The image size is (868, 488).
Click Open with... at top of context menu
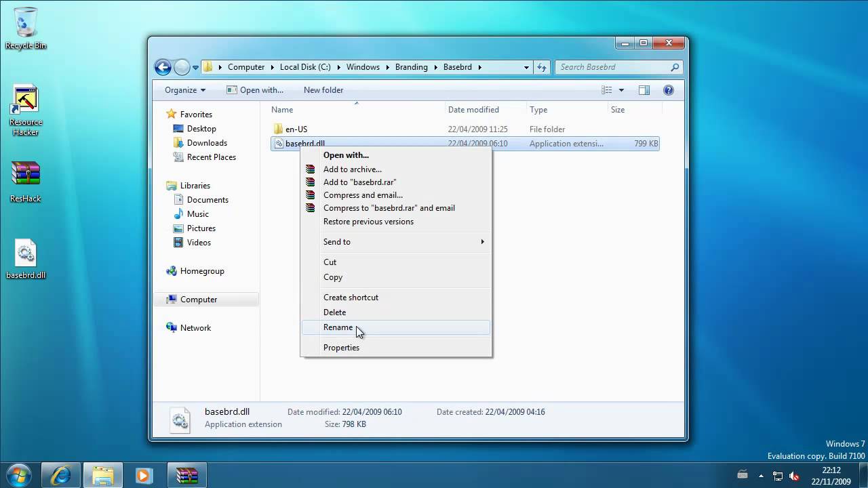(x=395, y=155)
